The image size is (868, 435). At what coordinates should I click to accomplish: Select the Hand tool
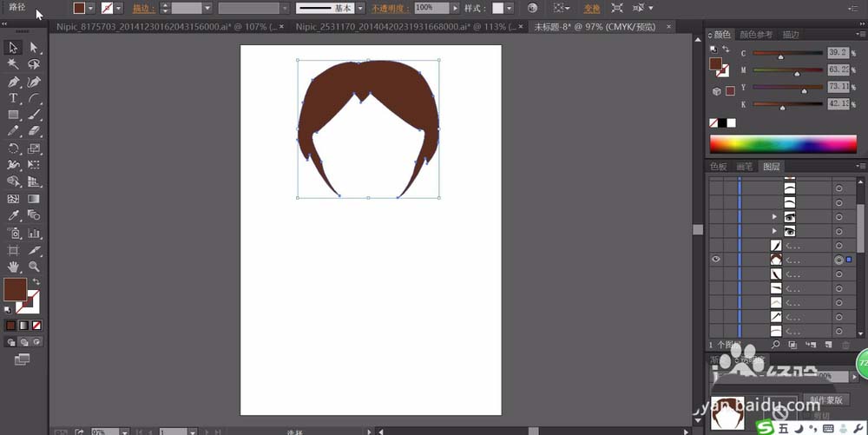click(14, 267)
